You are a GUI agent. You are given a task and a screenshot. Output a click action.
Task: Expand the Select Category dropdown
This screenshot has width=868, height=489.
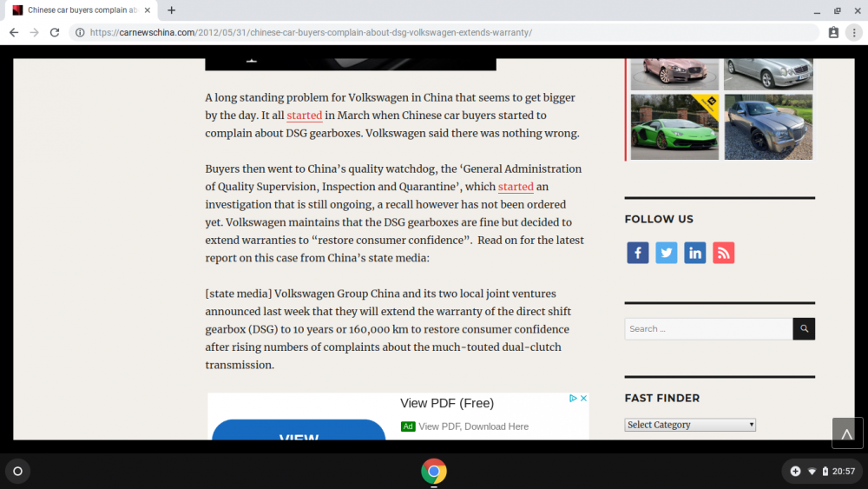[690, 425]
